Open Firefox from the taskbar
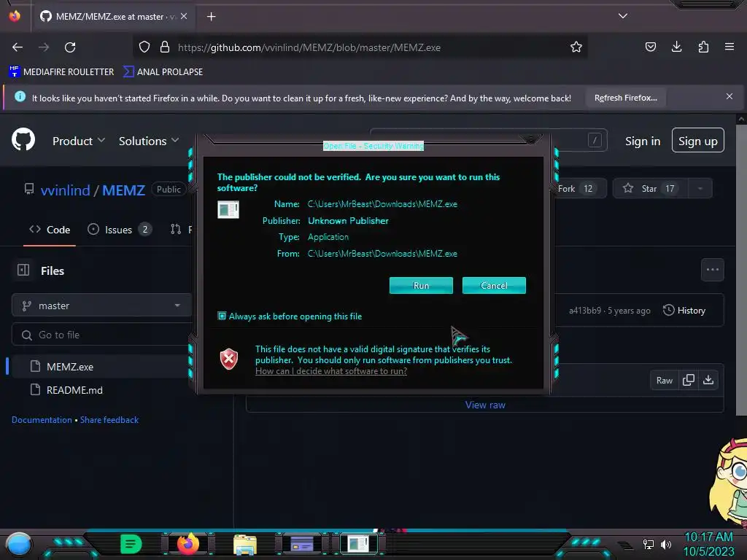Screen dimensions: 747x560 pyautogui.click(x=188, y=544)
